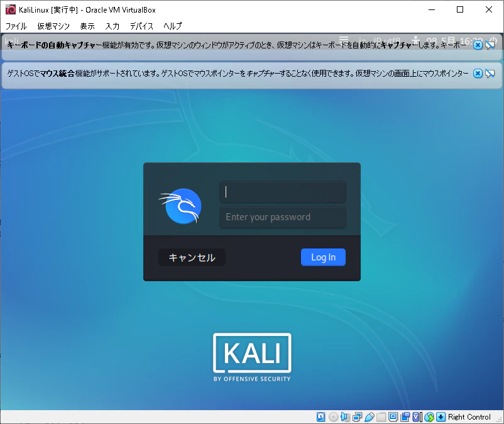Open network adapters status icon
This screenshot has height=424, width=504.
(357, 417)
